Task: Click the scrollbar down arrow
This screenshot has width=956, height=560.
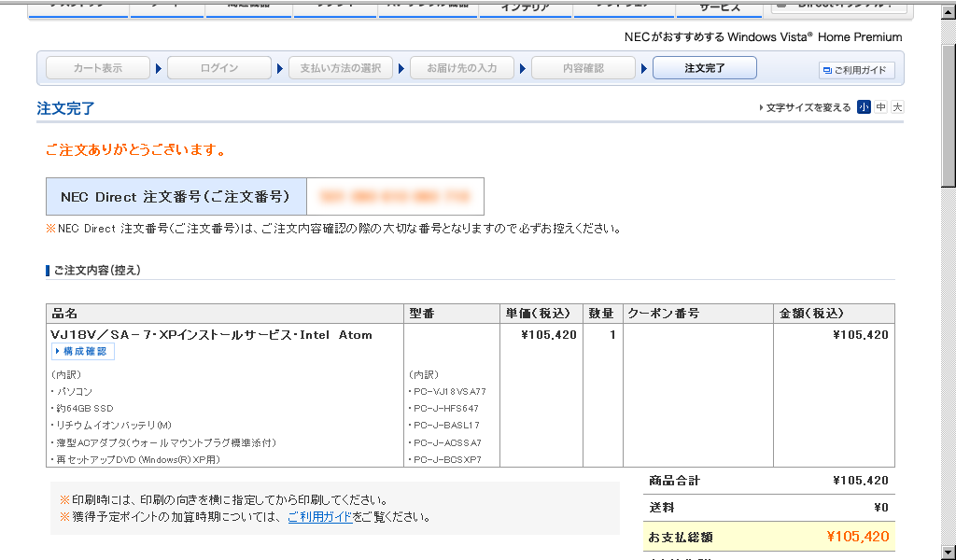Action: tap(949, 553)
